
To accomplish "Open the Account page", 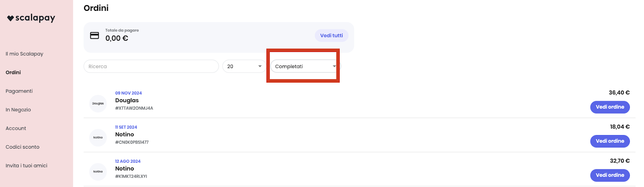I will pos(16,128).
